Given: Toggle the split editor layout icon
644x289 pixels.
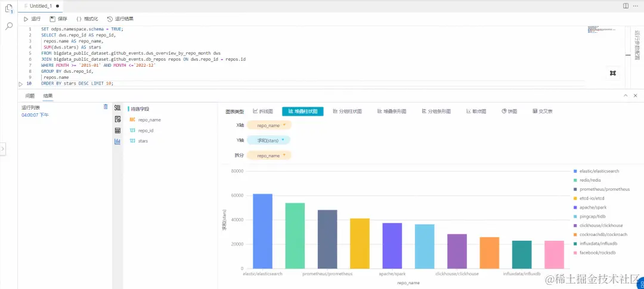Looking at the screenshot, I should point(626,6).
